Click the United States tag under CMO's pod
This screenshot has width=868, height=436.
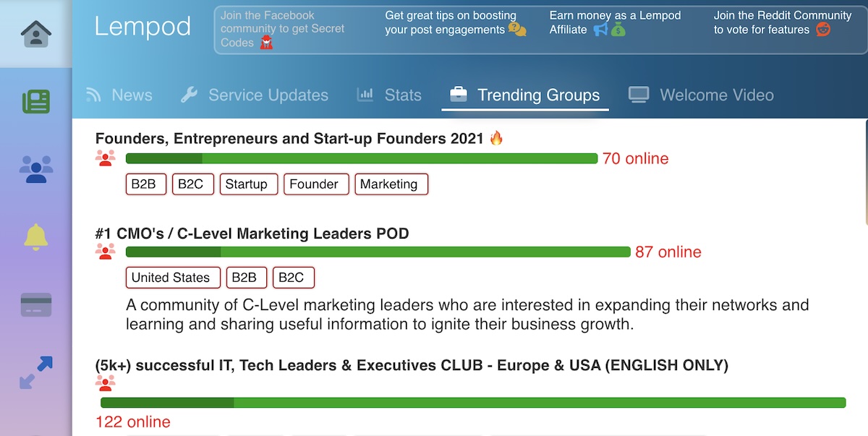pos(173,277)
